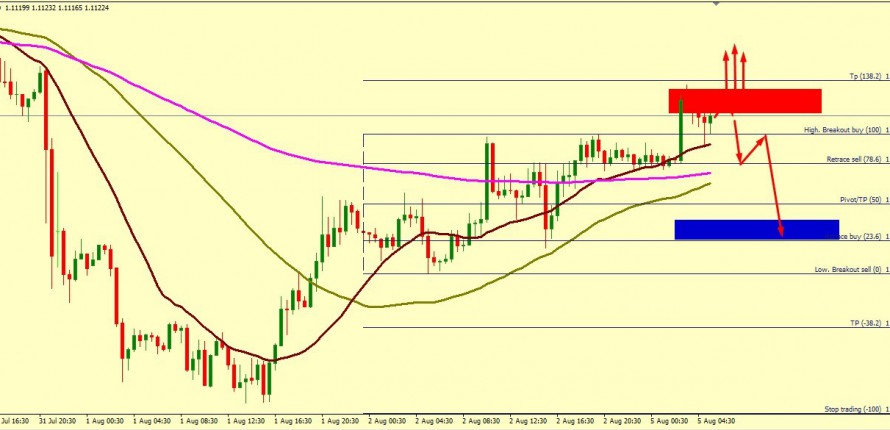Click the 1 Aug 12:30 time label
This screenshot has height=430, width=890.
(246, 423)
